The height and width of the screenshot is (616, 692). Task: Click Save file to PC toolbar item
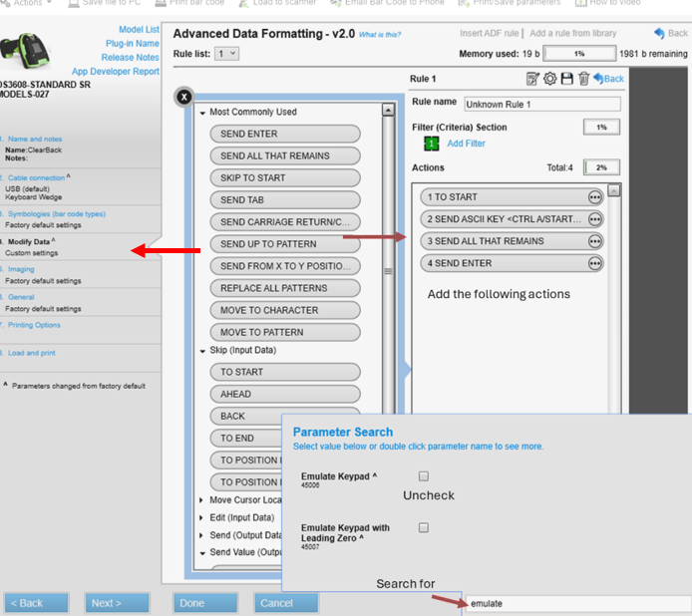104,3
